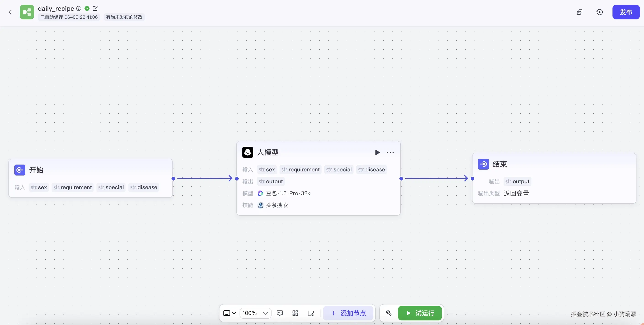This screenshot has height=325, width=644.
Task: Click 返回变量 output type on 结束 node
Action: point(516,193)
